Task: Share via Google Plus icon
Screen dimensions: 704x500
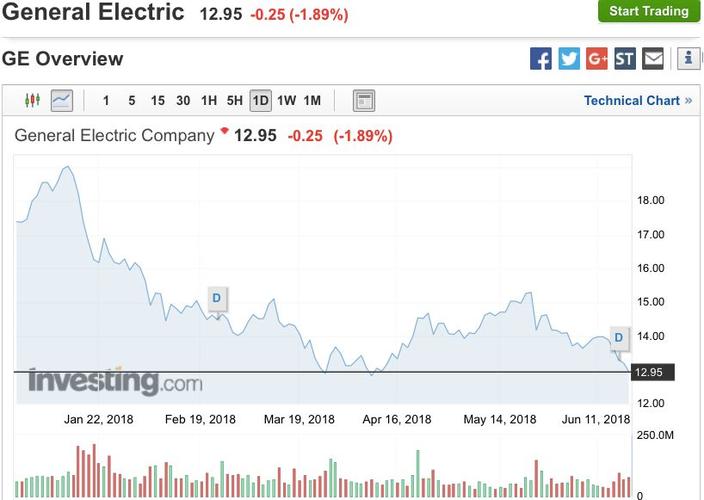Action: pos(597,59)
